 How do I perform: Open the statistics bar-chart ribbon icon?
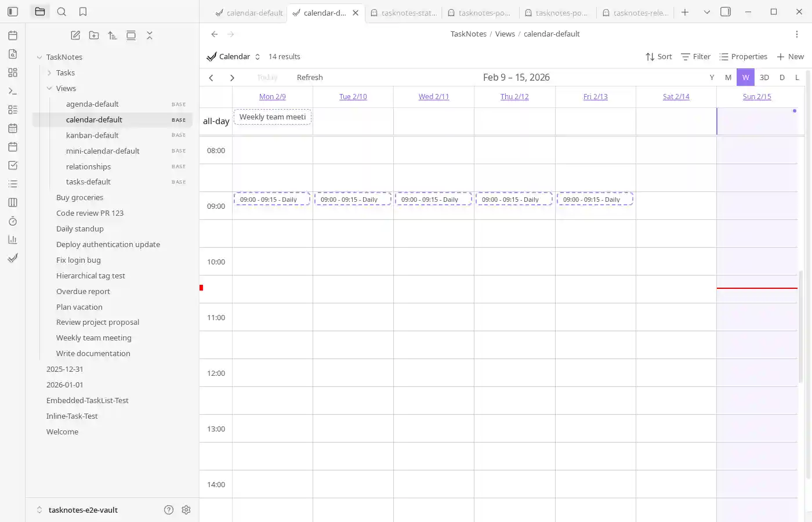coord(12,239)
